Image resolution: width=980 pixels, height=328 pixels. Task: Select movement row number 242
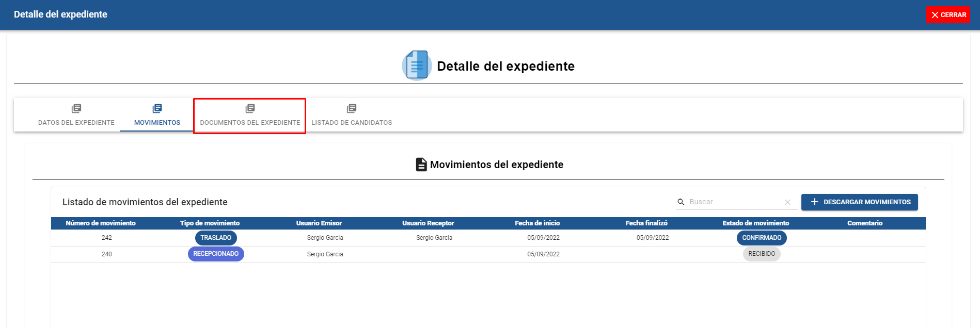click(x=107, y=238)
